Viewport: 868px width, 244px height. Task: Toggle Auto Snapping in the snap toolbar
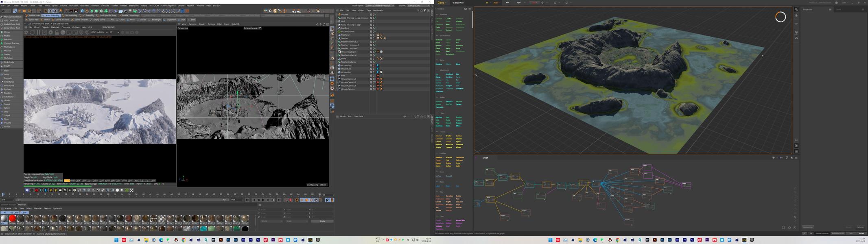click(50, 15)
